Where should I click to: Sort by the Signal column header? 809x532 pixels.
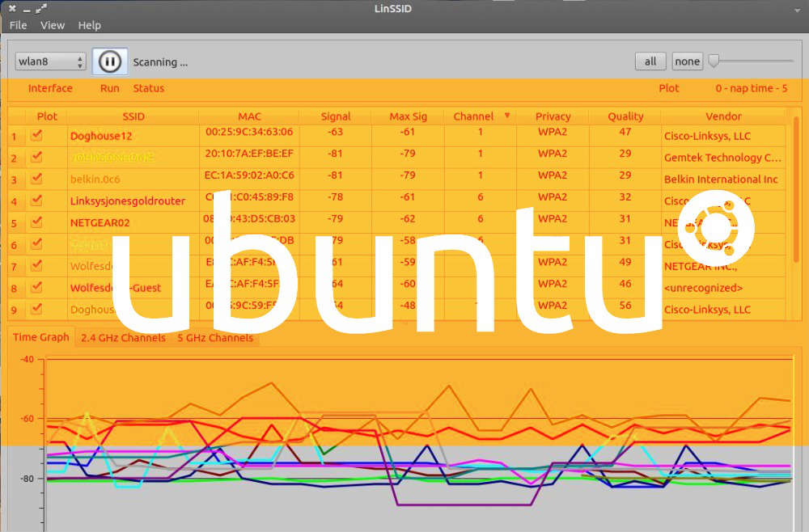click(x=336, y=116)
